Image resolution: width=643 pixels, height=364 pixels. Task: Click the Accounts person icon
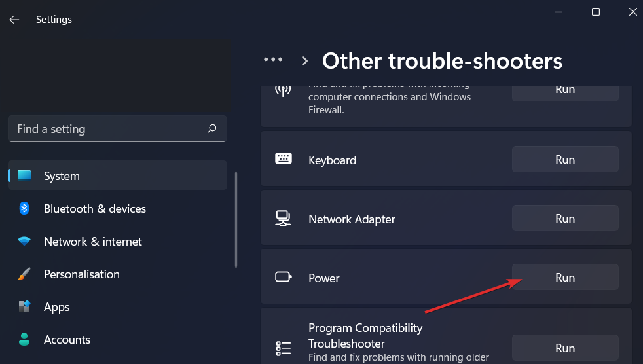[24, 339]
